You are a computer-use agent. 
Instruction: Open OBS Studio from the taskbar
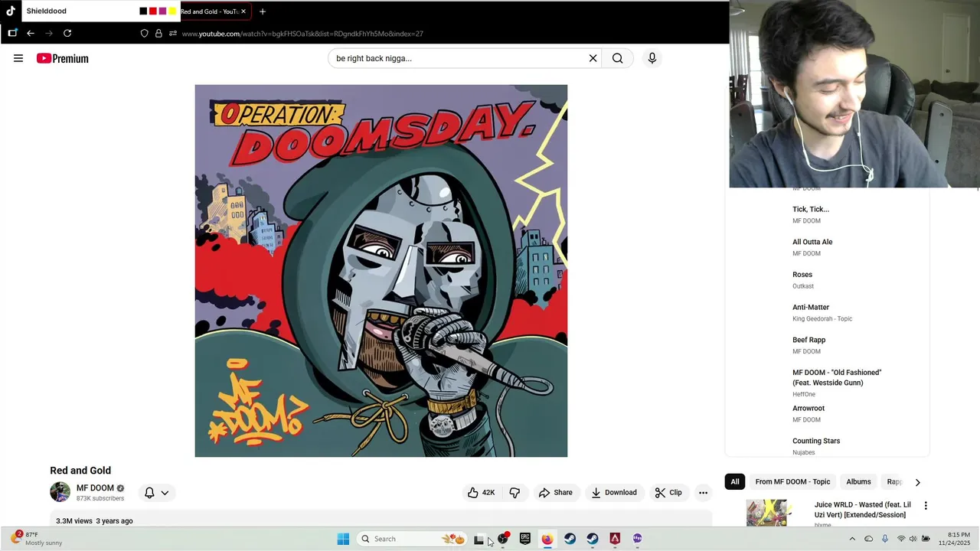502,539
